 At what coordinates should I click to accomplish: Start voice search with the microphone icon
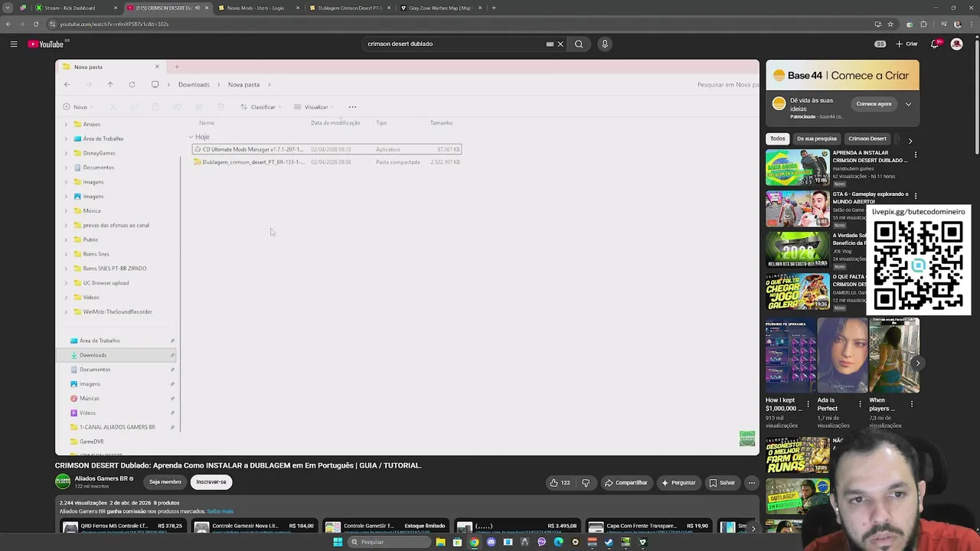(x=605, y=44)
